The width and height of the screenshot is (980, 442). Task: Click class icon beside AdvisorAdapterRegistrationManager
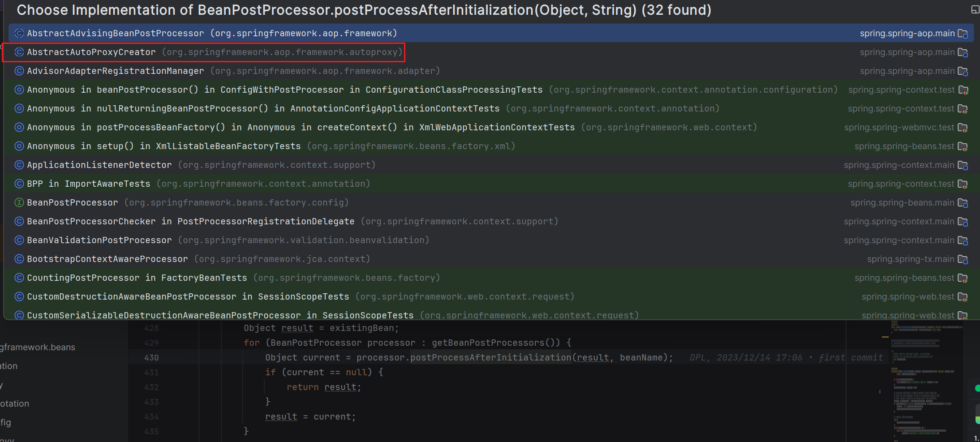[19, 71]
